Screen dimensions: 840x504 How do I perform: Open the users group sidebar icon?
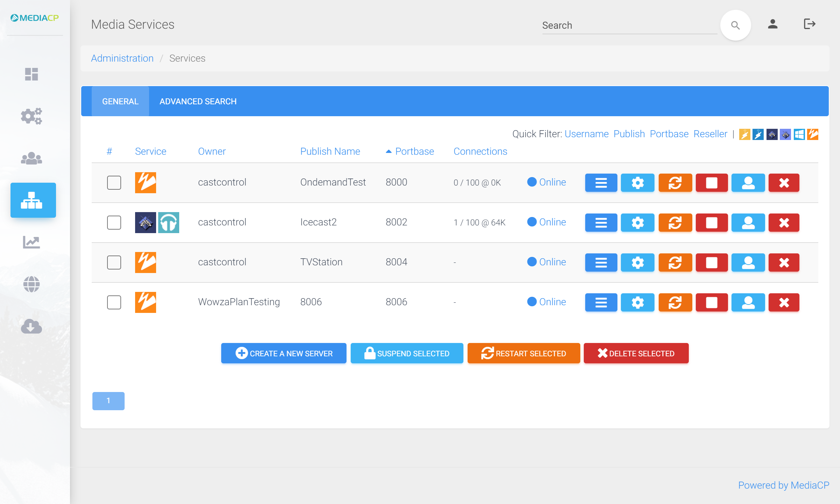point(31,158)
